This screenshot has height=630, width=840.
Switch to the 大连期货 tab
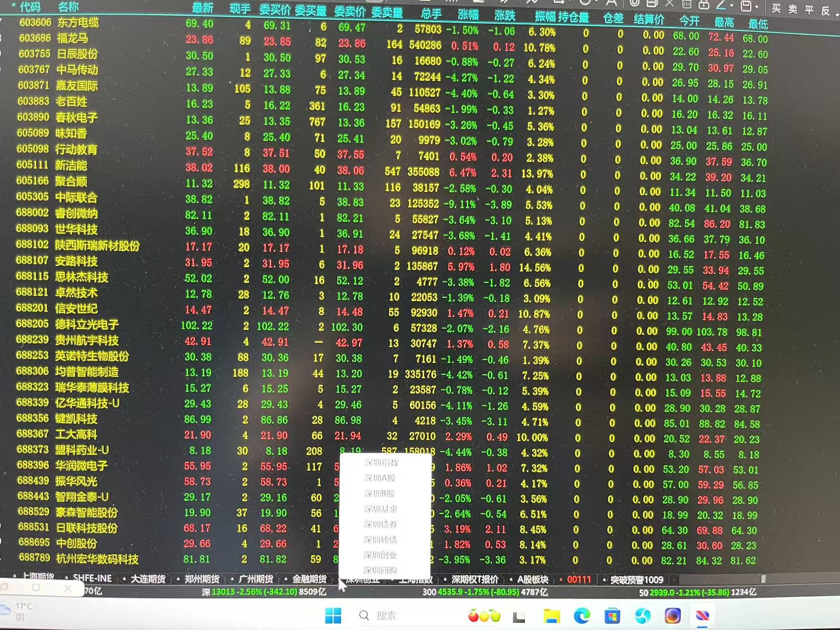[x=148, y=579]
